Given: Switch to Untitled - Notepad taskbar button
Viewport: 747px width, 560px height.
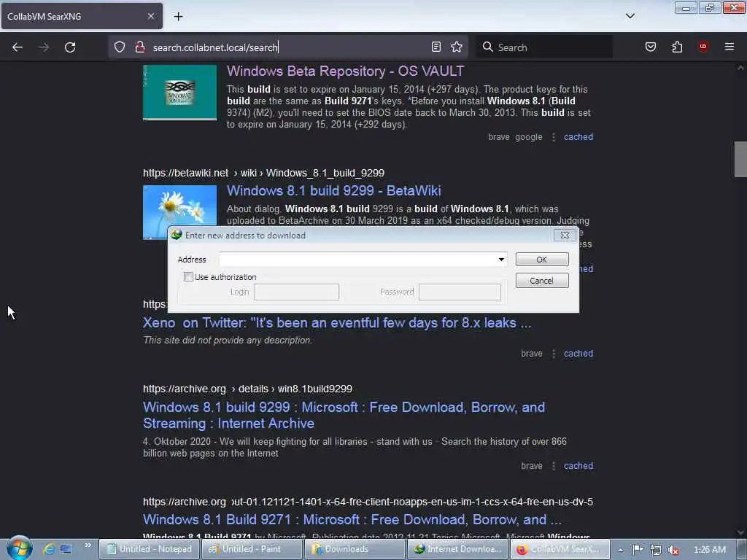Looking at the screenshot, I should click(148, 549).
